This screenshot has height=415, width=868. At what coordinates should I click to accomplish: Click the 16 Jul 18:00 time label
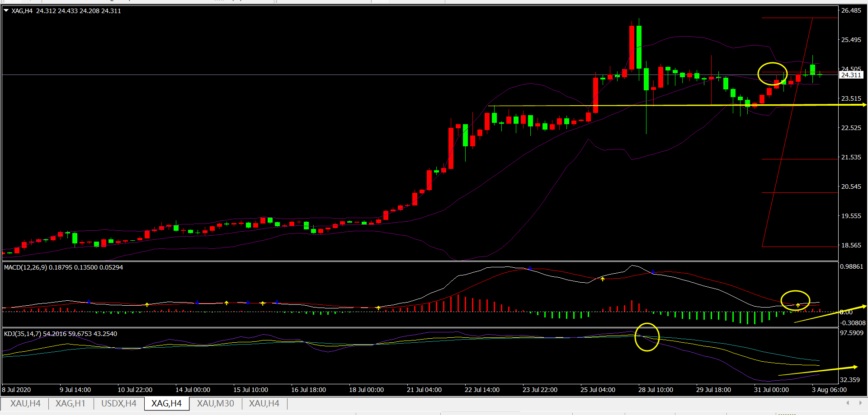coord(308,390)
